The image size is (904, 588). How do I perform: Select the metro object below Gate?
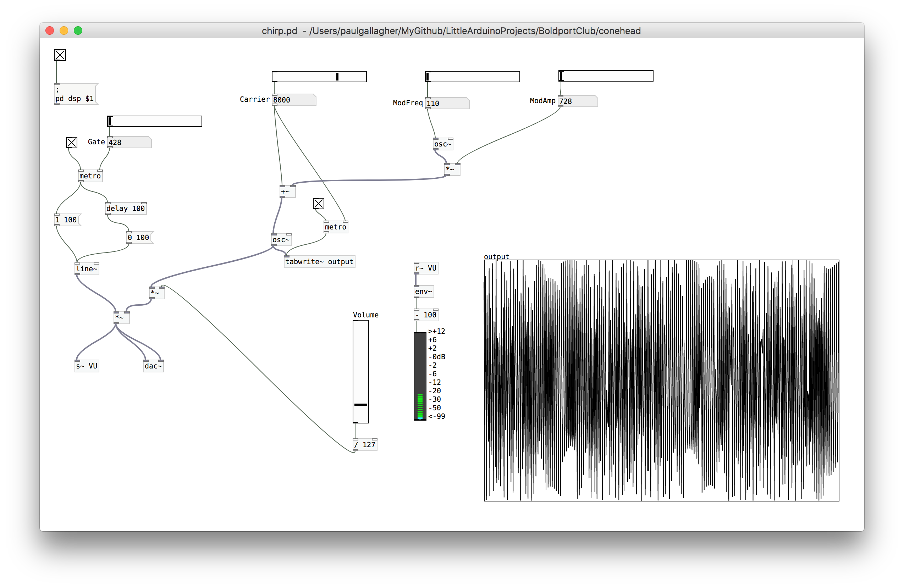(x=90, y=176)
